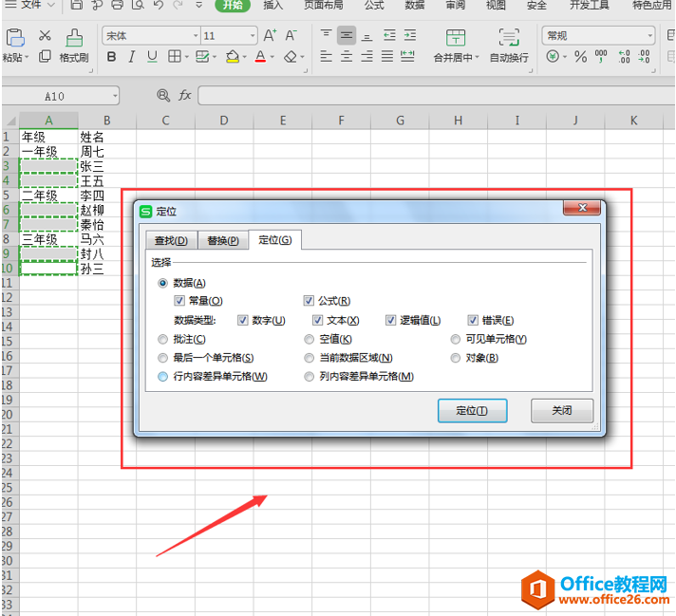This screenshot has height=616, width=676.
Task: Toggle the Auto Wrap text icon
Action: click(509, 38)
